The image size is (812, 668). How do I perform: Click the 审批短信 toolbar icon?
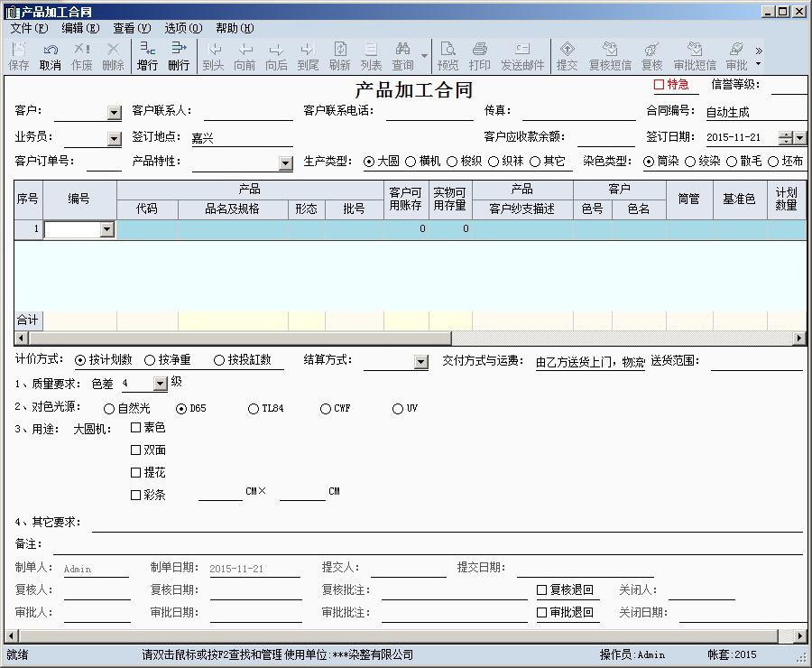(695, 56)
